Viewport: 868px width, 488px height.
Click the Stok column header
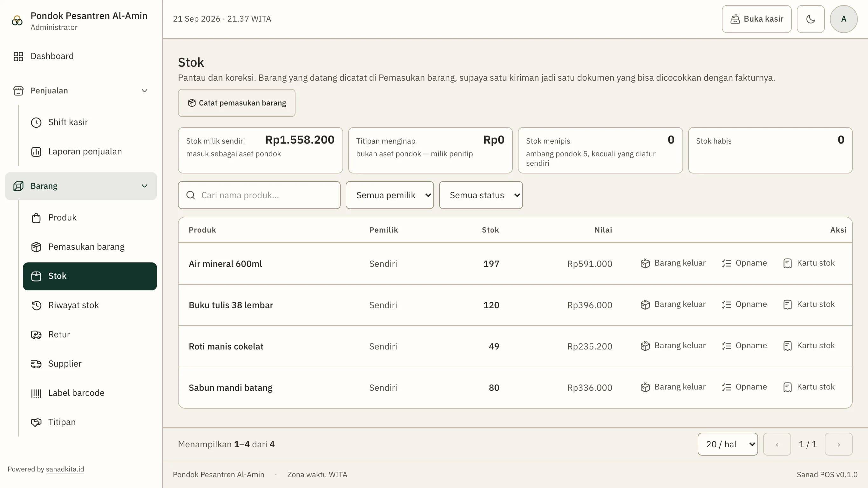[x=490, y=230]
